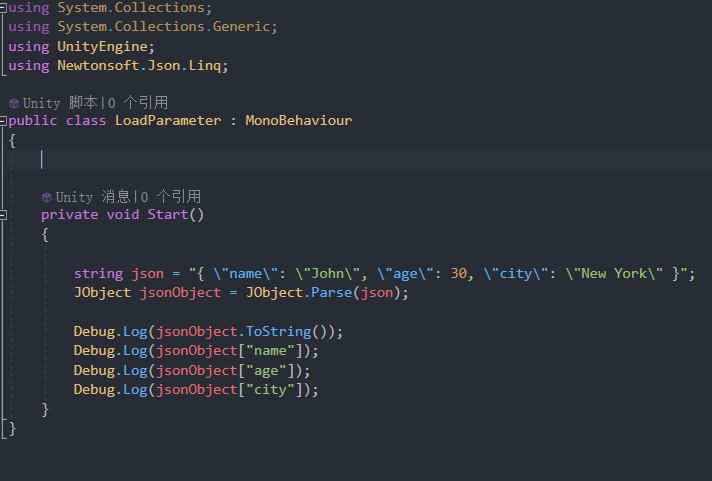
Task: Click the 'Unity 脚本' CodeLens label
Action: tap(60, 103)
